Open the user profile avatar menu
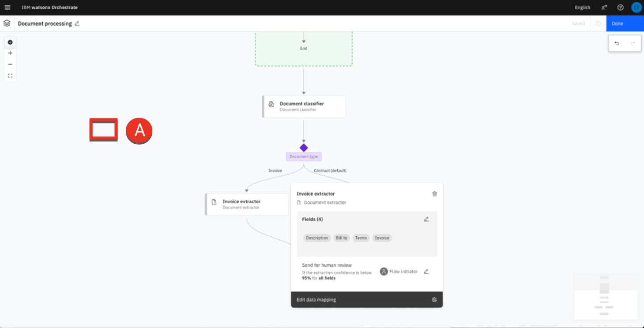Viewport: 644px width, 328px height. click(x=636, y=7)
